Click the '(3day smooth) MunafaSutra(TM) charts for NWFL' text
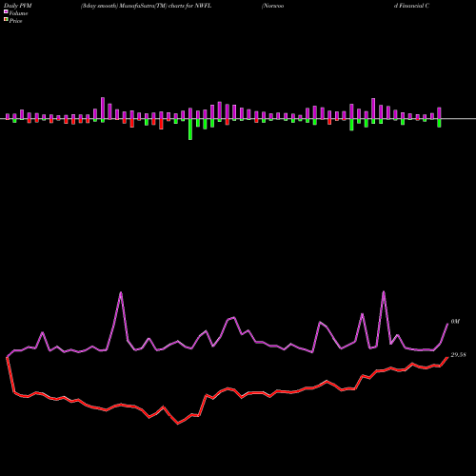The width and height of the screenshot is (476, 476). coord(146,6)
